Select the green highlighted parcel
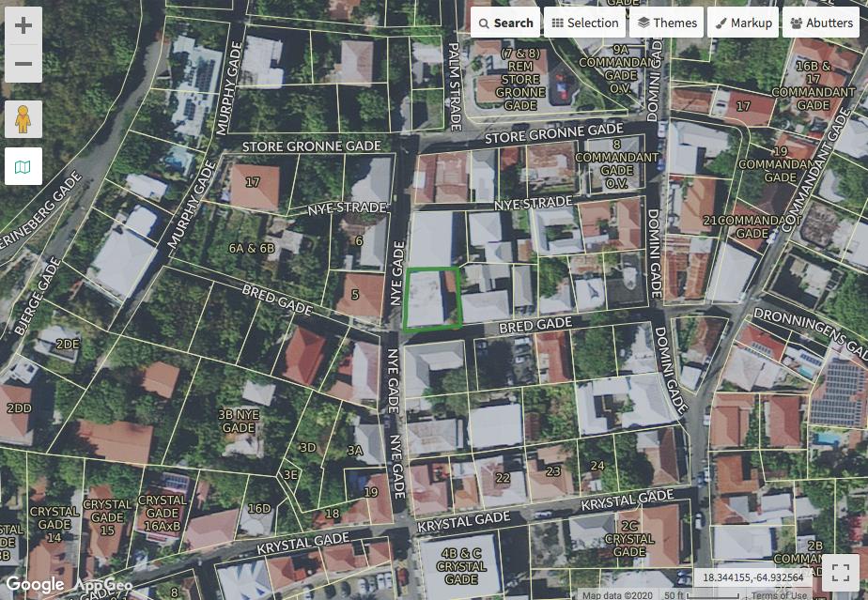The image size is (868, 600). [430, 299]
